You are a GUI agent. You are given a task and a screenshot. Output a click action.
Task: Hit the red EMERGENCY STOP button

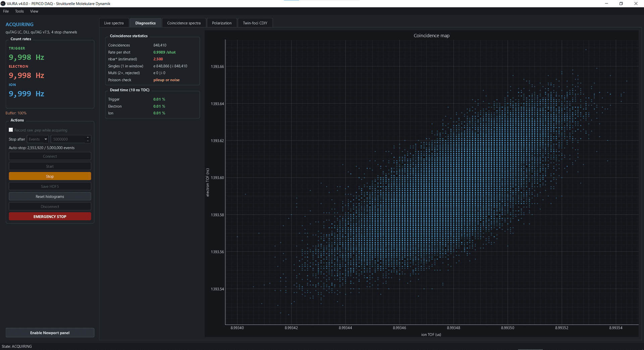50,217
